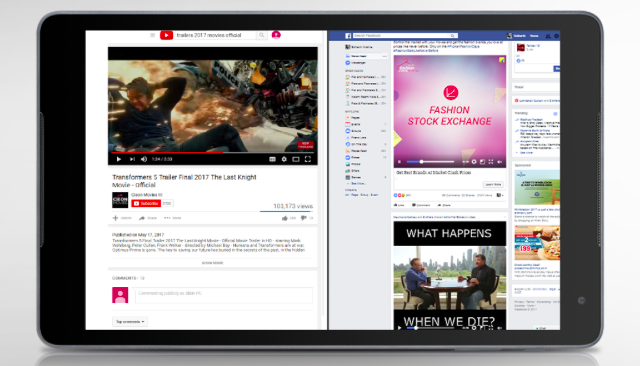Open the Home tab in Facebook header

coord(534,36)
